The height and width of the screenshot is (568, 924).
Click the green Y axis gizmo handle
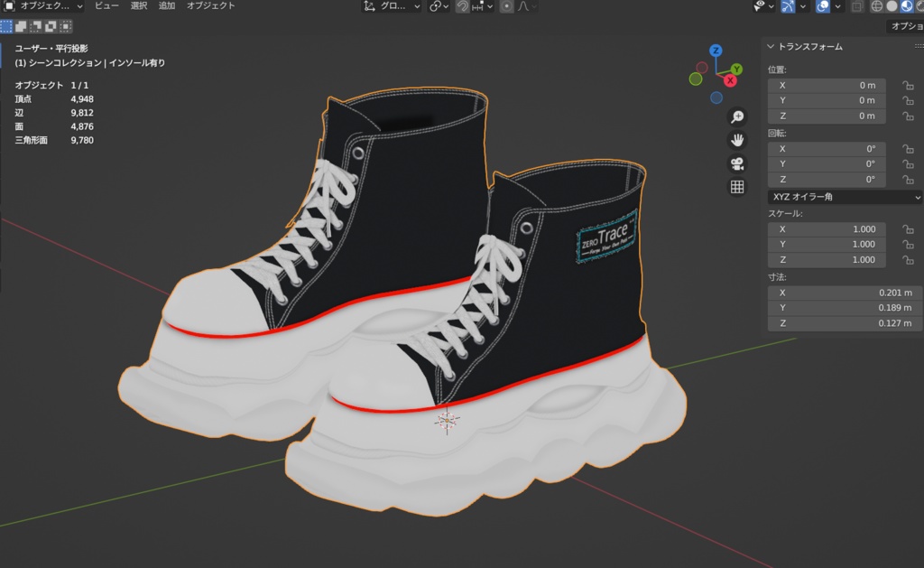tap(736, 69)
